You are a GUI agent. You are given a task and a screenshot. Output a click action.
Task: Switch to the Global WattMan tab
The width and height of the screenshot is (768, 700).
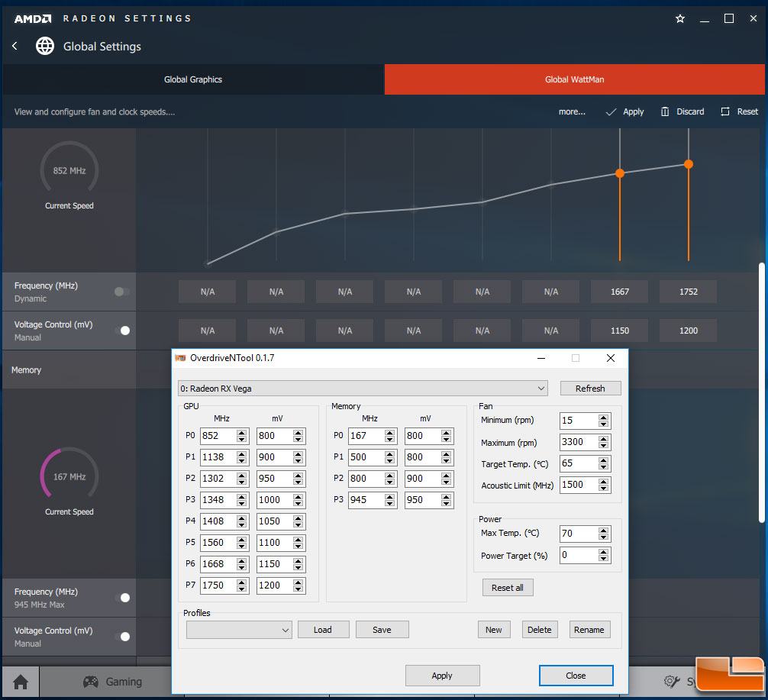pos(575,79)
